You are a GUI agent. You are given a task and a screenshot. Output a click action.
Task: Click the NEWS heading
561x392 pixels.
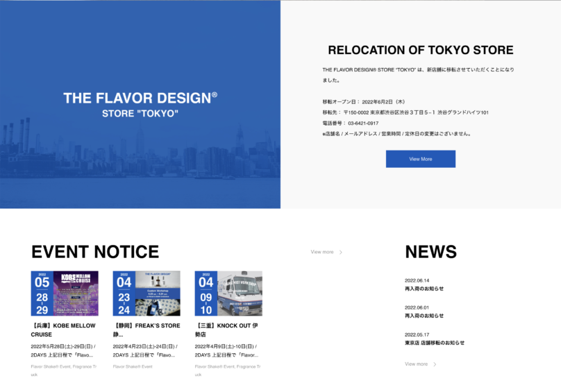tap(430, 252)
